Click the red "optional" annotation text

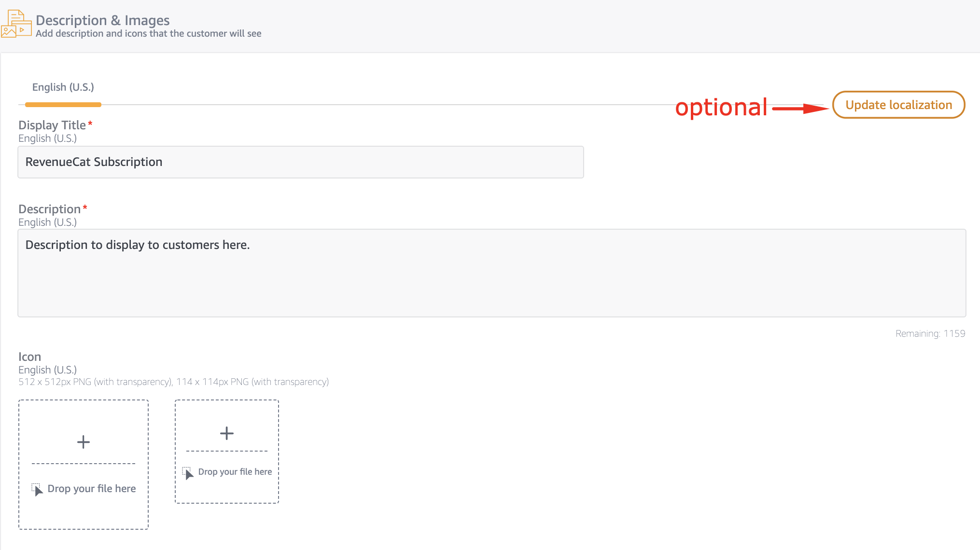721,107
